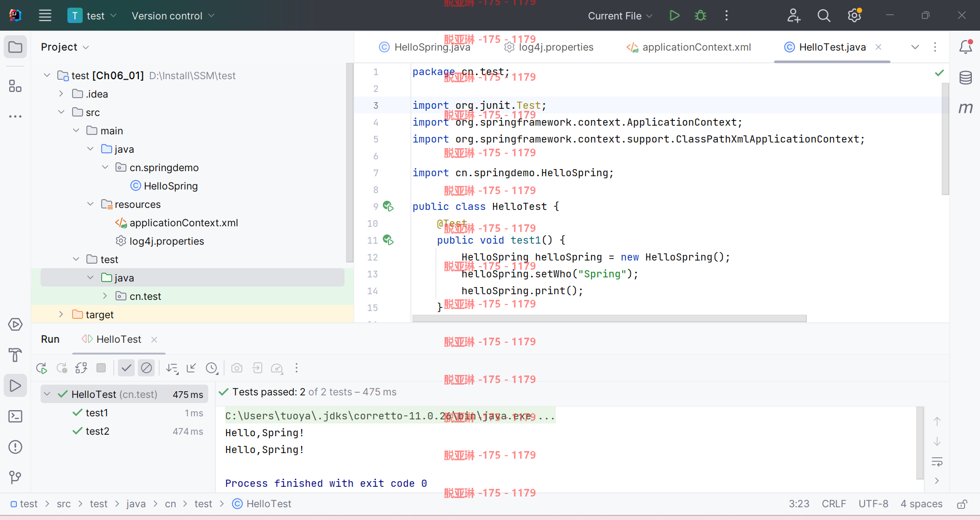Go to line via 3:23 indicator
Screen dimensions: 980x520
(799, 504)
